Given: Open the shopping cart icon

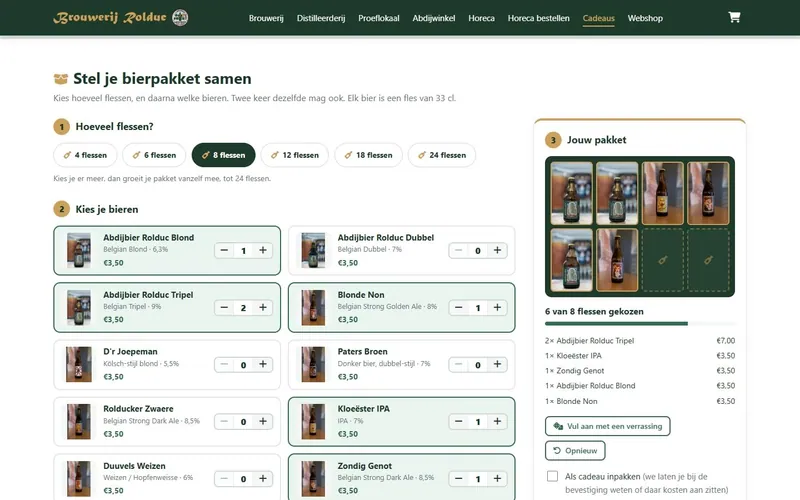Looking at the screenshot, I should pos(734,17).
